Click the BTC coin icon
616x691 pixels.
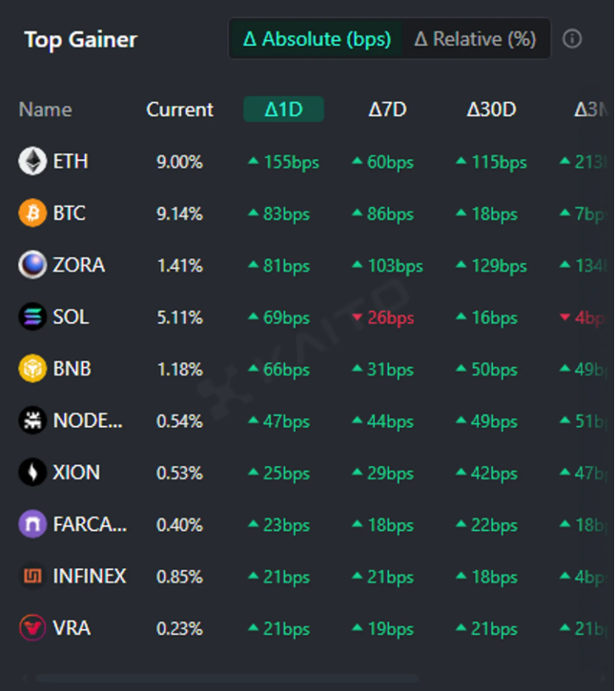(32, 213)
